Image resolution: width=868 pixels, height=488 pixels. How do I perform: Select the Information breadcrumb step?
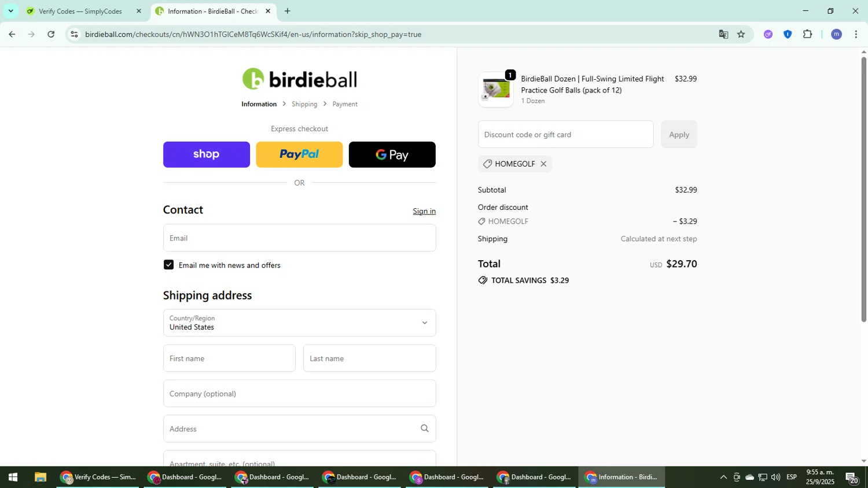click(259, 104)
